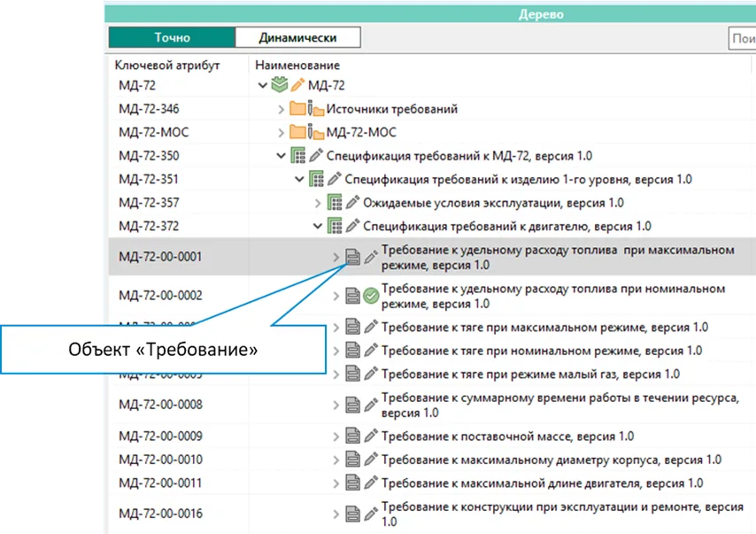This screenshot has width=756, height=534.
Task: Click the Ключевой атрибут column header
Action: [x=167, y=66]
